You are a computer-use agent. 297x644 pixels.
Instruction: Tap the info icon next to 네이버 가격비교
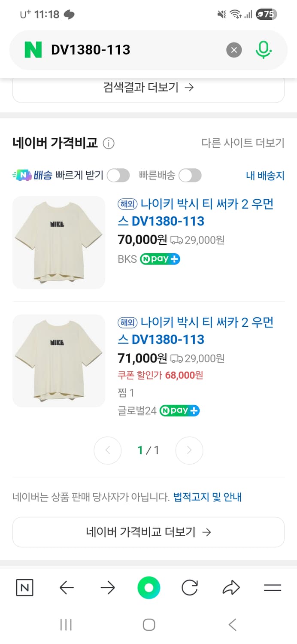point(109,143)
